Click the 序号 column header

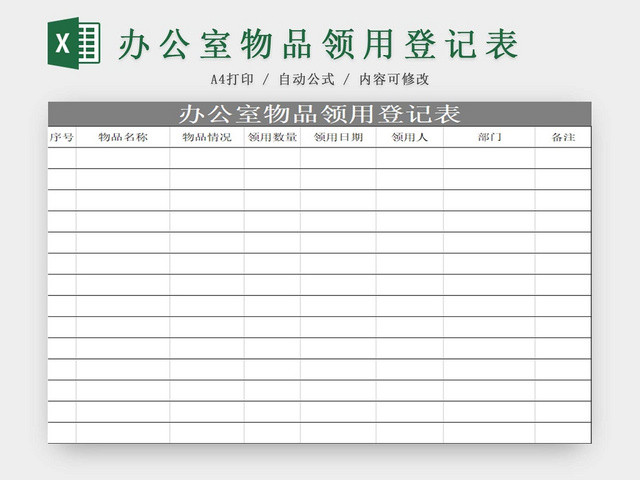click(62, 137)
